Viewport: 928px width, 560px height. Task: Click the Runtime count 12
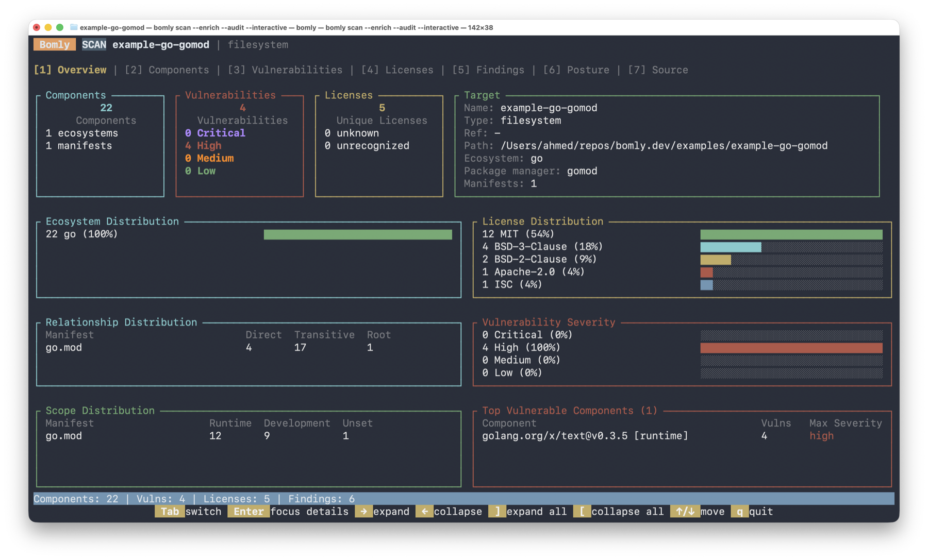215,436
